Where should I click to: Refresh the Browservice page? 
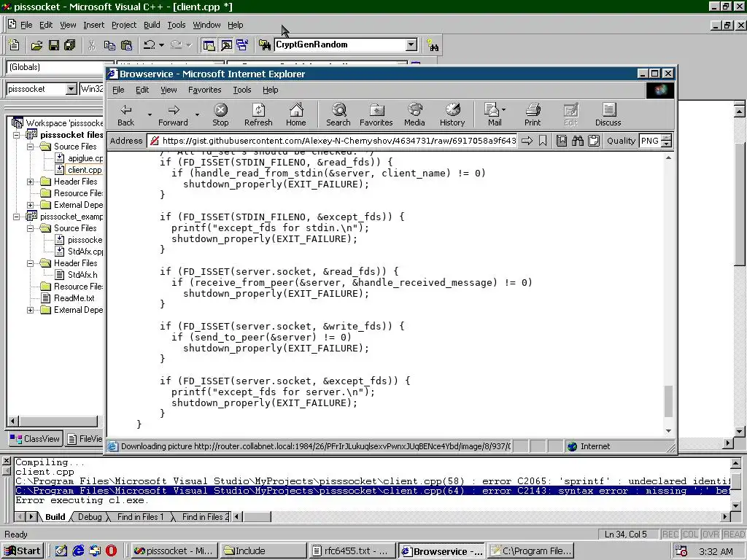tap(258, 115)
